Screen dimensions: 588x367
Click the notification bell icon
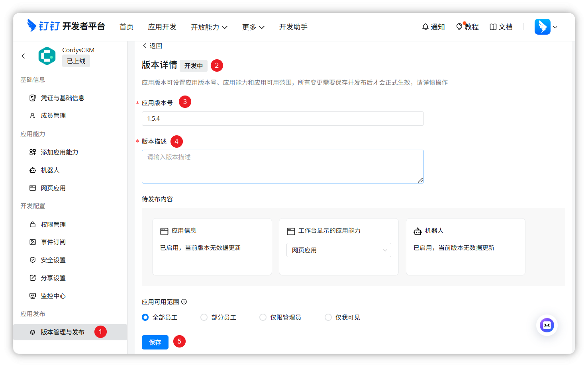425,27
